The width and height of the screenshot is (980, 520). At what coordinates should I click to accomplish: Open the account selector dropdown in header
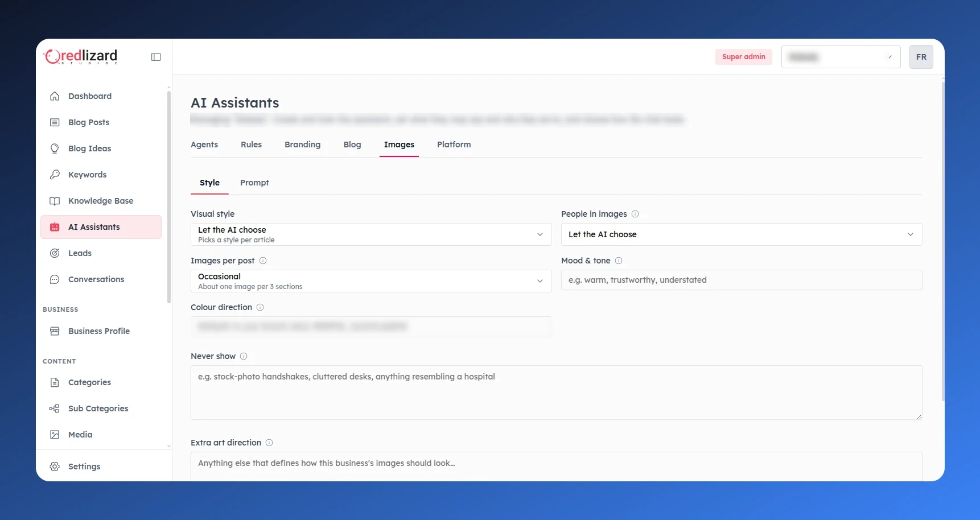coord(841,57)
